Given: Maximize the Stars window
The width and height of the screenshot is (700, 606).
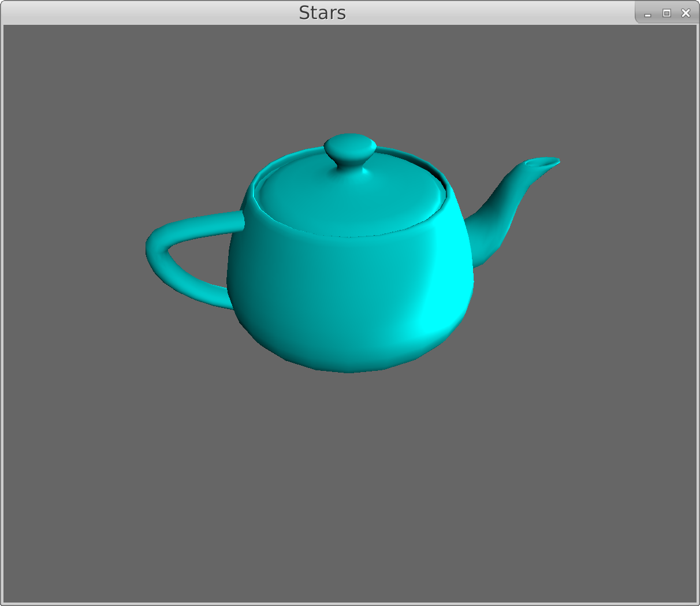Looking at the screenshot, I should point(667,13).
